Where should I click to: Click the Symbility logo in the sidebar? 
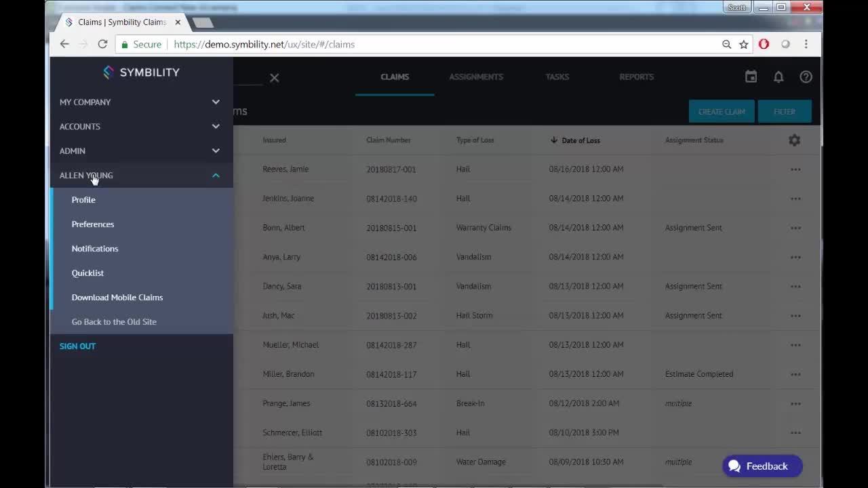click(x=141, y=72)
